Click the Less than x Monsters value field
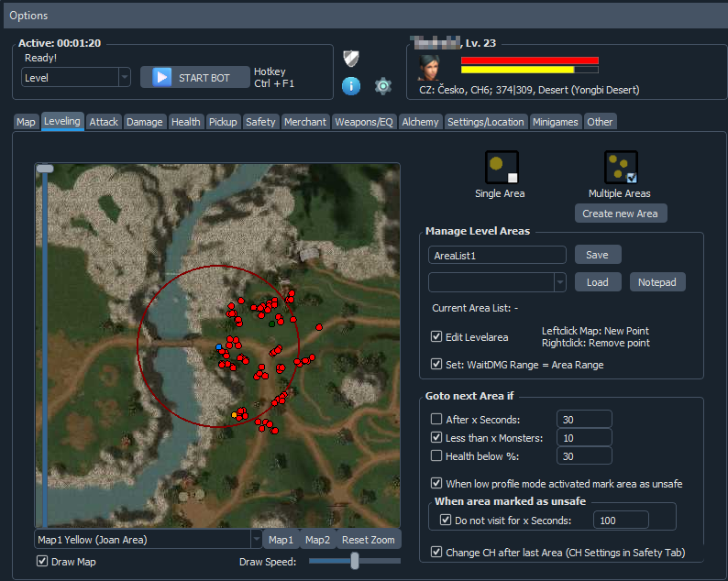This screenshot has height=581, width=728. point(584,438)
